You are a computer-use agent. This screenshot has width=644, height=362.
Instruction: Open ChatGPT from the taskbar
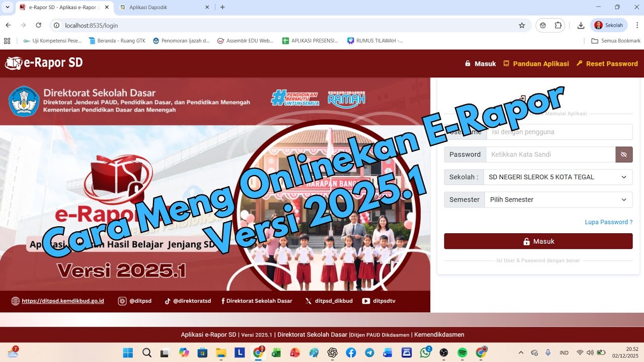tap(332, 352)
